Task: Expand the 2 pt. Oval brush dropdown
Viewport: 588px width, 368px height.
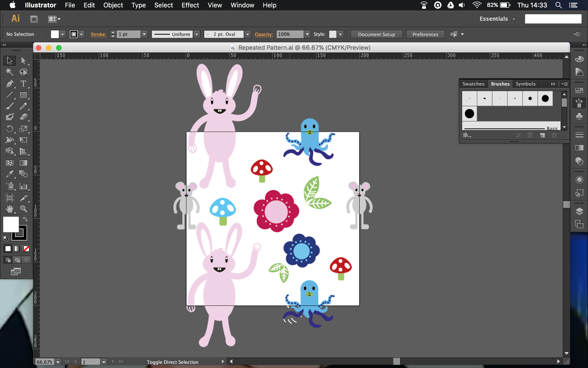Action: (248, 34)
